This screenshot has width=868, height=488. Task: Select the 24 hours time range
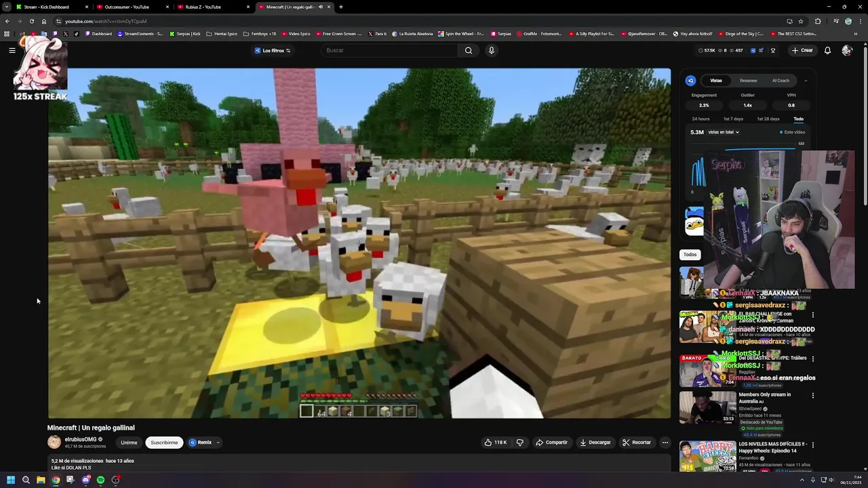pyautogui.click(x=701, y=119)
